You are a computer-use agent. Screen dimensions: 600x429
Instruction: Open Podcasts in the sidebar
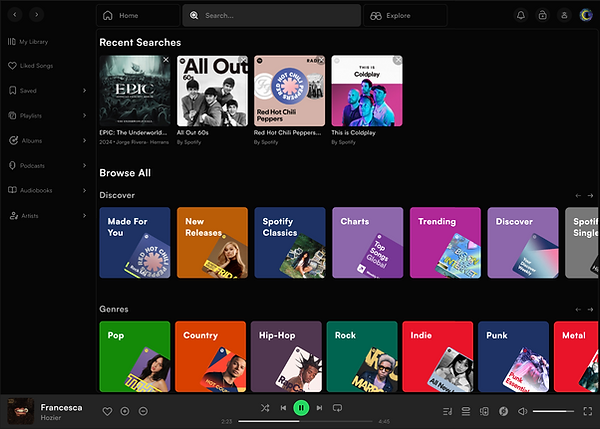tap(27, 165)
